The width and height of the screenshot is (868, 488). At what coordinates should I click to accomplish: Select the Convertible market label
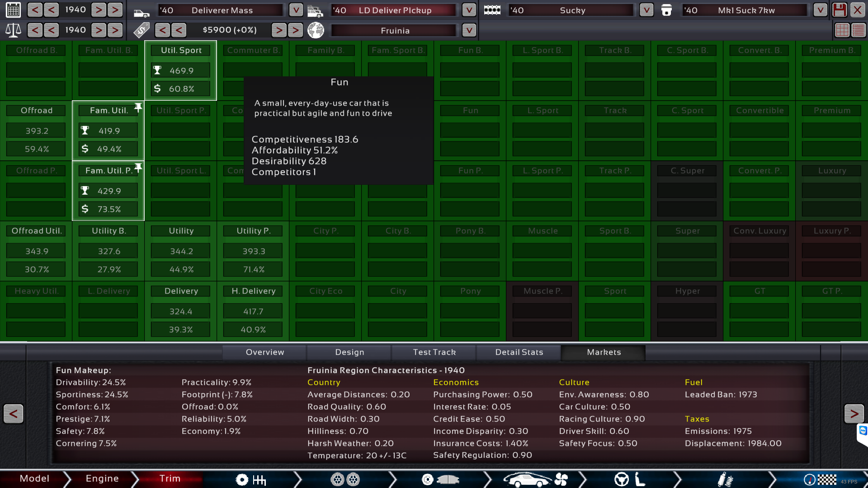click(x=759, y=111)
